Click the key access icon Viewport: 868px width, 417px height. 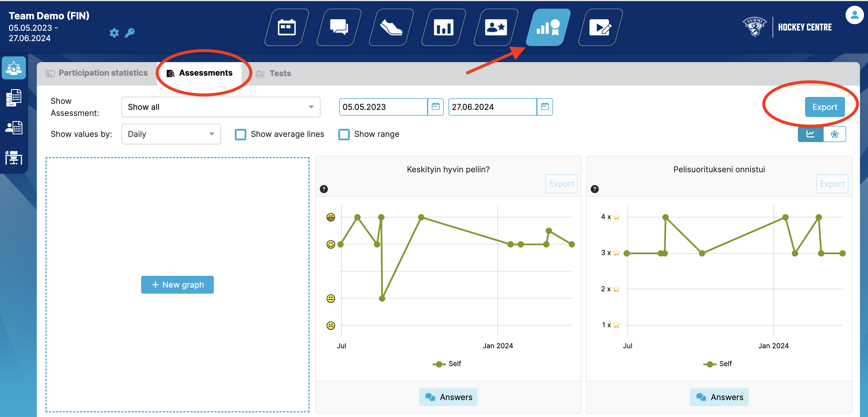(130, 33)
